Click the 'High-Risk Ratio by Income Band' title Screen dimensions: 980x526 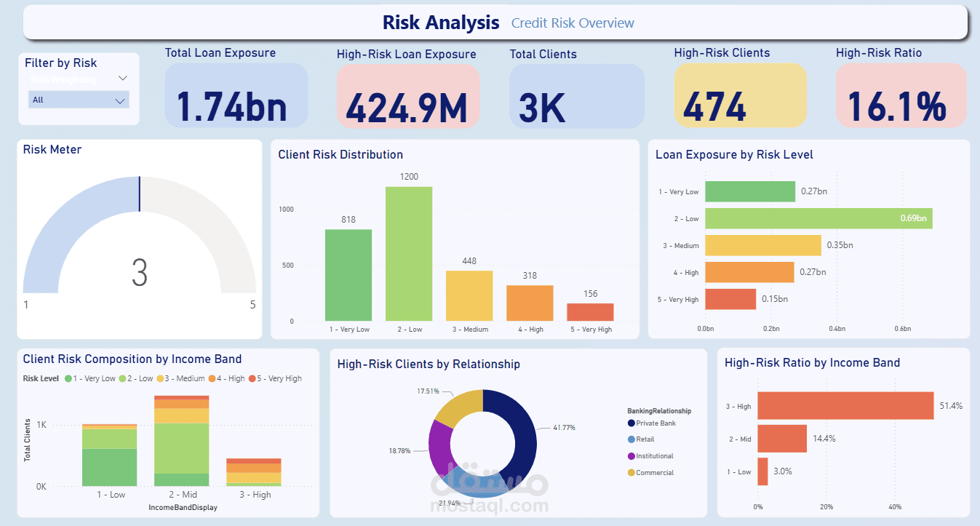(812, 362)
